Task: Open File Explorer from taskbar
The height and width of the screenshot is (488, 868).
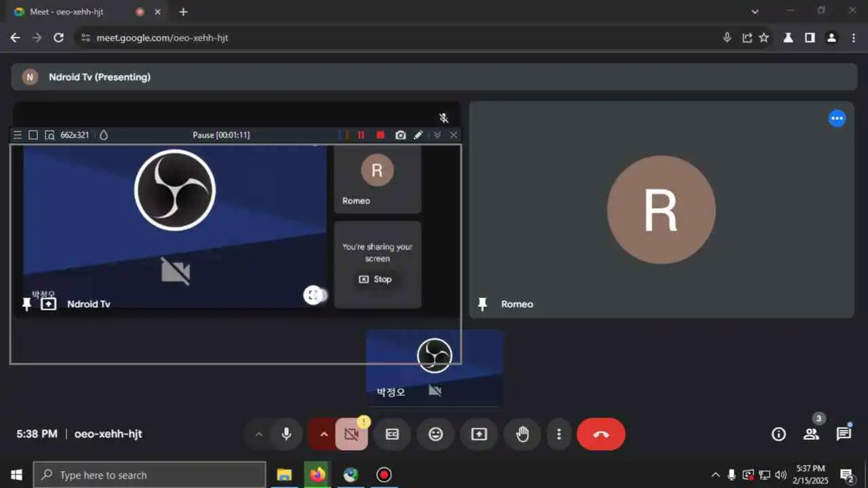Action: 284,474
